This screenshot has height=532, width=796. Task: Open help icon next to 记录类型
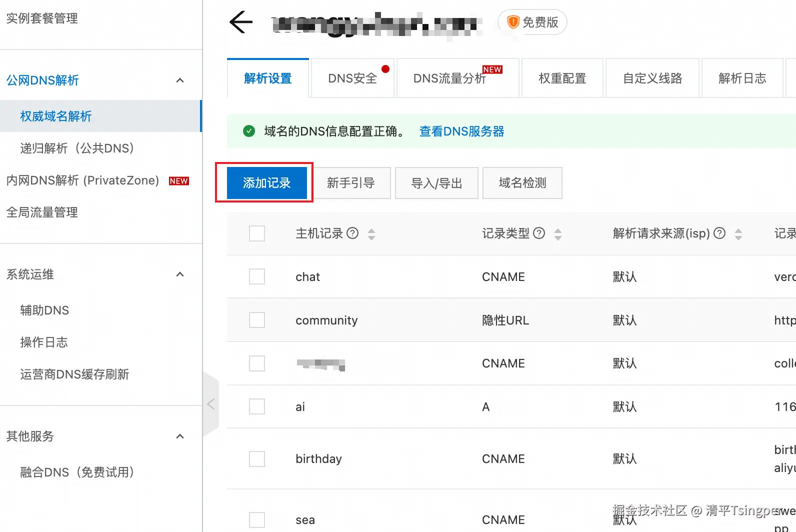539,233
